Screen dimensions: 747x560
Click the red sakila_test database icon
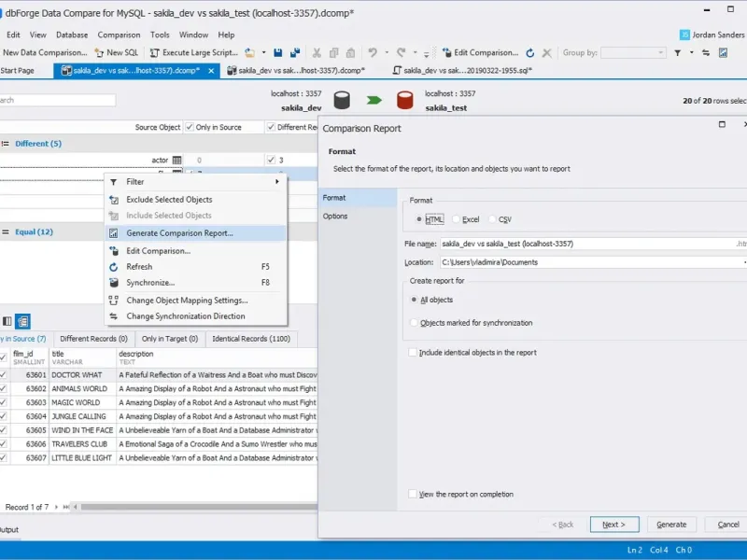[405, 100]
